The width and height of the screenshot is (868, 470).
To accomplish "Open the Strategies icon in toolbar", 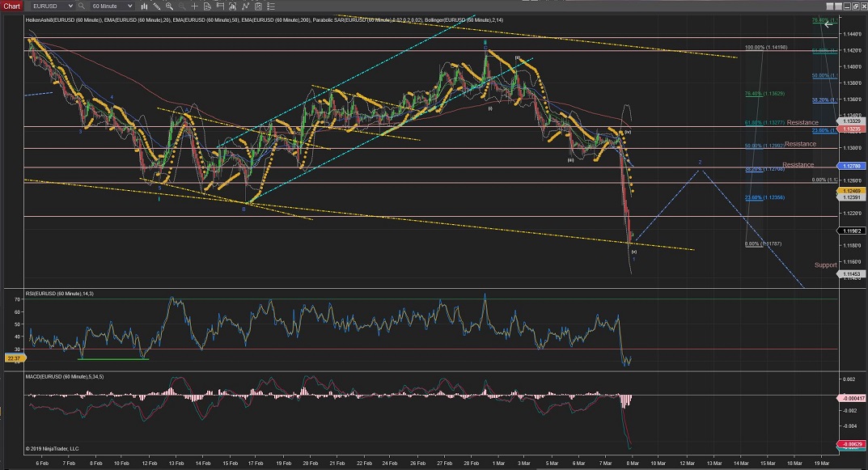I will (245, 6).
